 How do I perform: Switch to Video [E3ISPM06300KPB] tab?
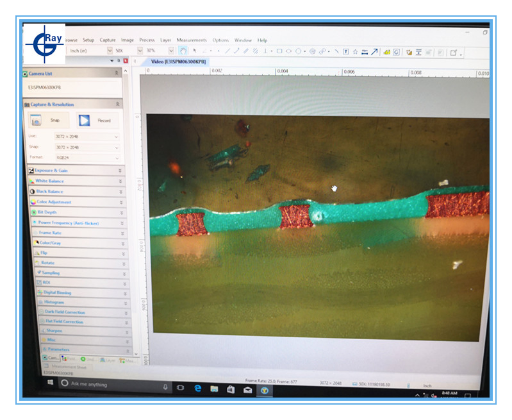click(x=178, y=62)
